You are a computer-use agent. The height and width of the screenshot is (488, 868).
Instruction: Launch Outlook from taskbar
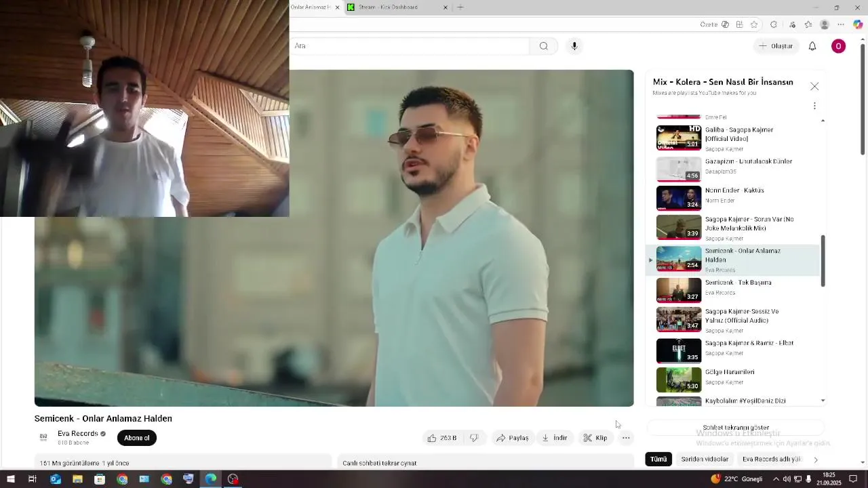tap(55, 479)
